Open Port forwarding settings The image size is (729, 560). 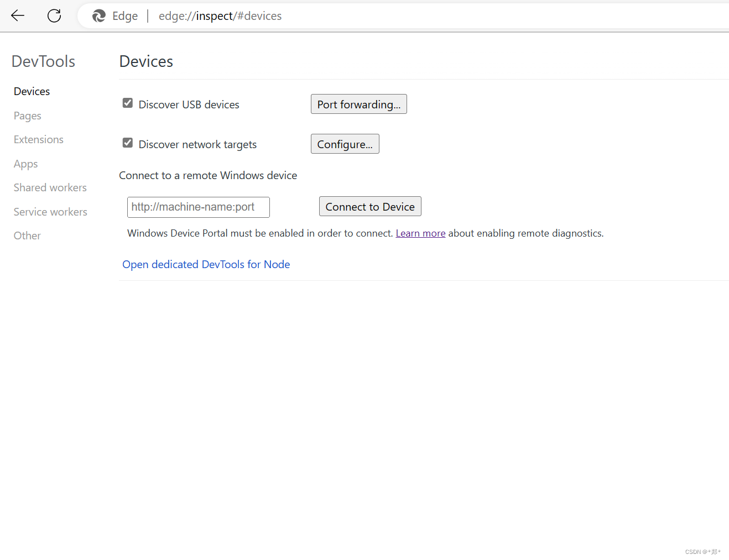(359, 104)
